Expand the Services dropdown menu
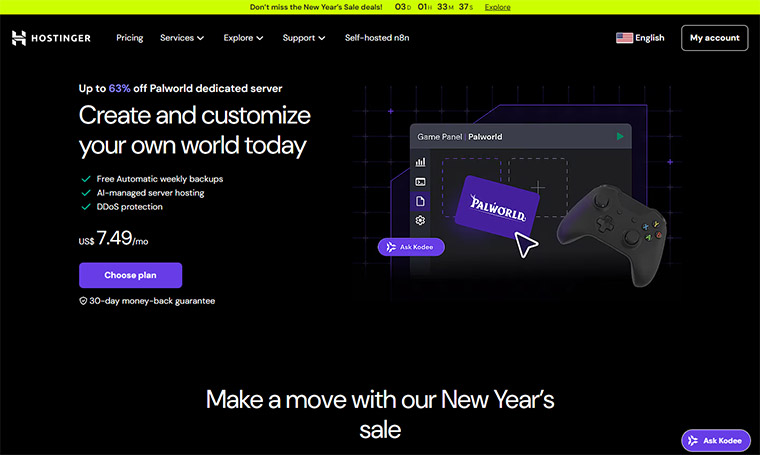Image resolution: width=760 pixels, height=455 pixels. pyautogui.click(x=181, y=38)
